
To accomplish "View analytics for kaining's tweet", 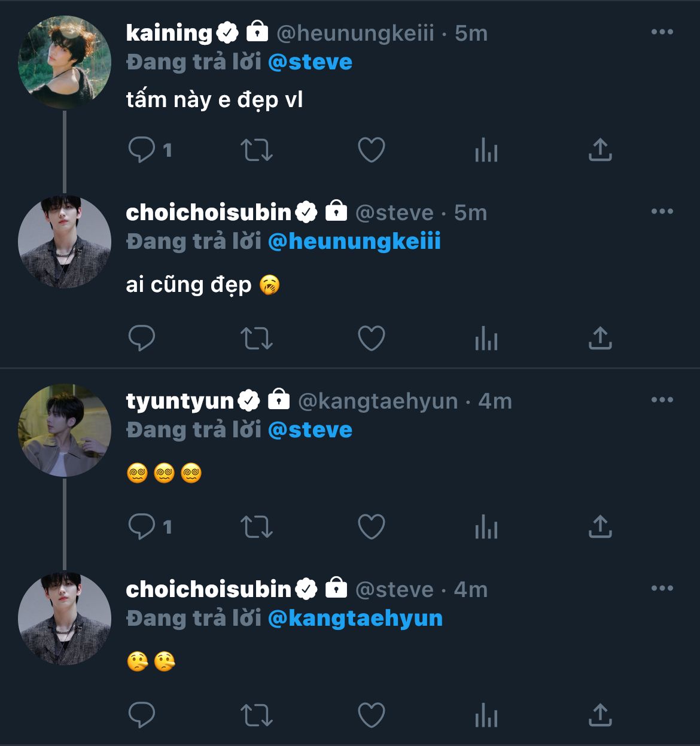I will click(x=486, y=150).
